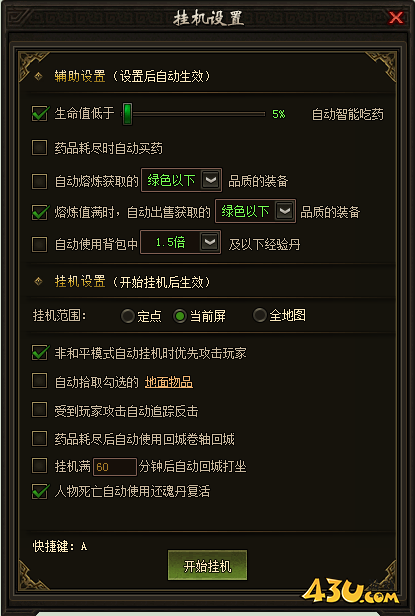The image size is (415, 616).
Task: Open the 绿色以下 dropdown for auto-smelting quality
Action: 211,180
